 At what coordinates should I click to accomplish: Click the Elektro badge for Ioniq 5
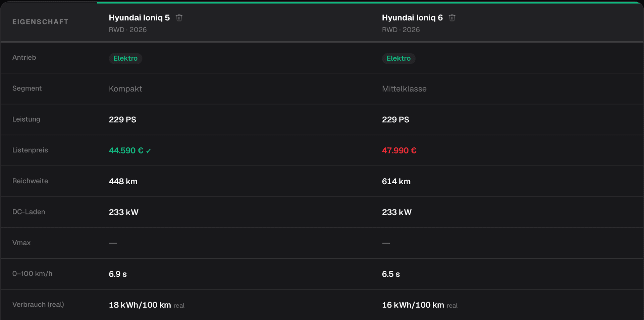(125, 58)
